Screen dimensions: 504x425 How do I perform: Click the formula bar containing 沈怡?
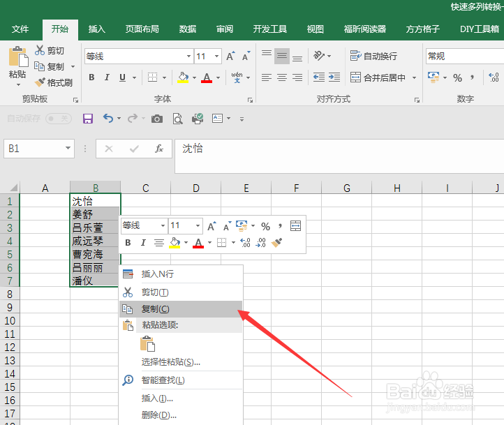click(339, 156)
